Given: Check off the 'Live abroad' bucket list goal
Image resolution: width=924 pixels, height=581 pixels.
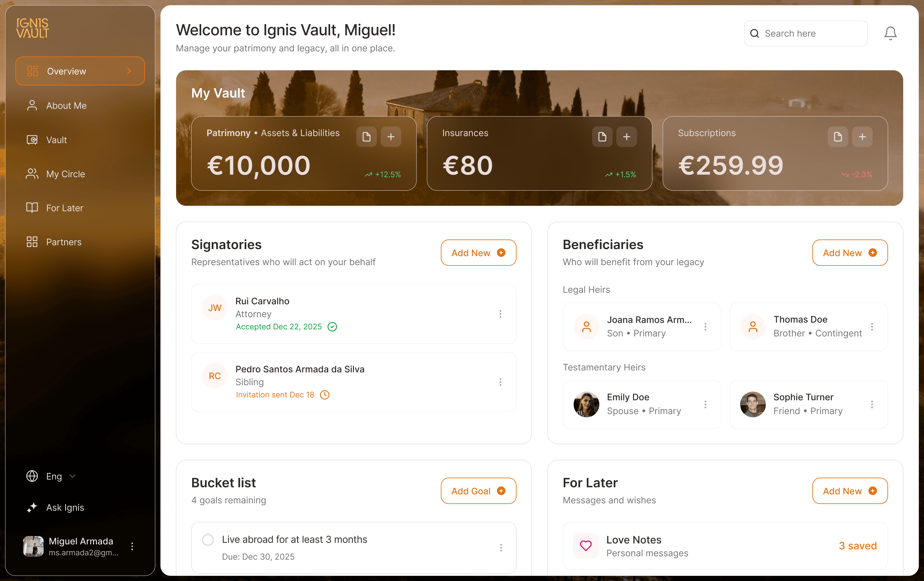Looking at the screenshot, I should coord(208,540).
